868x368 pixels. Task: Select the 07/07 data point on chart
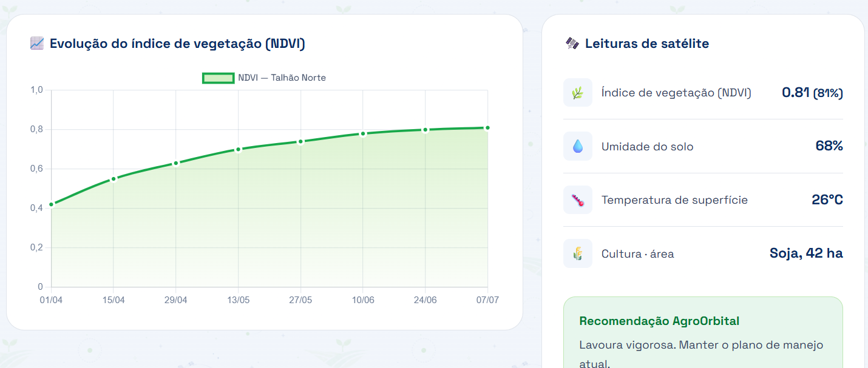tap(487, 127)
